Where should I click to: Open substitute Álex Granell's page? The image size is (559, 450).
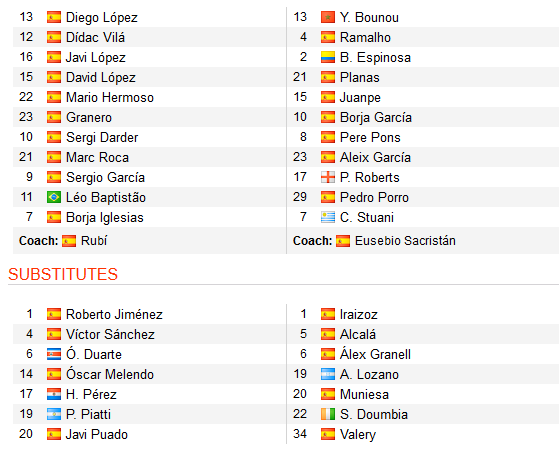pyautogui.click(x=375, y=354)
